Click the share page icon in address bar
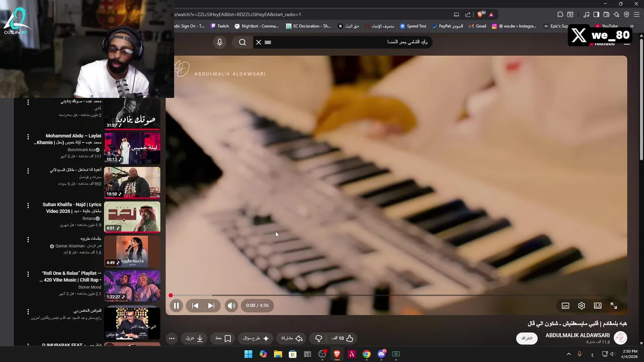This screenshot has height=362, width=644. [468, 15]
